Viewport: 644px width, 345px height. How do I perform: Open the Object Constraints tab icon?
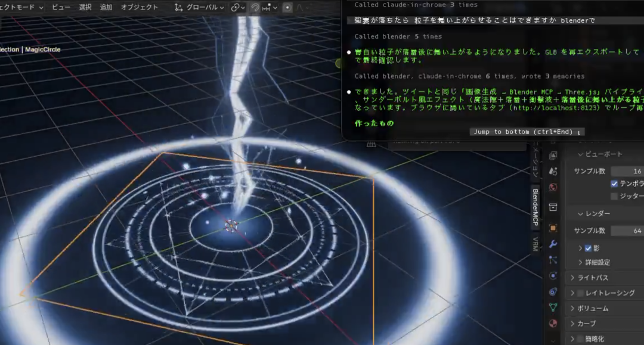[x=553, y=291]
